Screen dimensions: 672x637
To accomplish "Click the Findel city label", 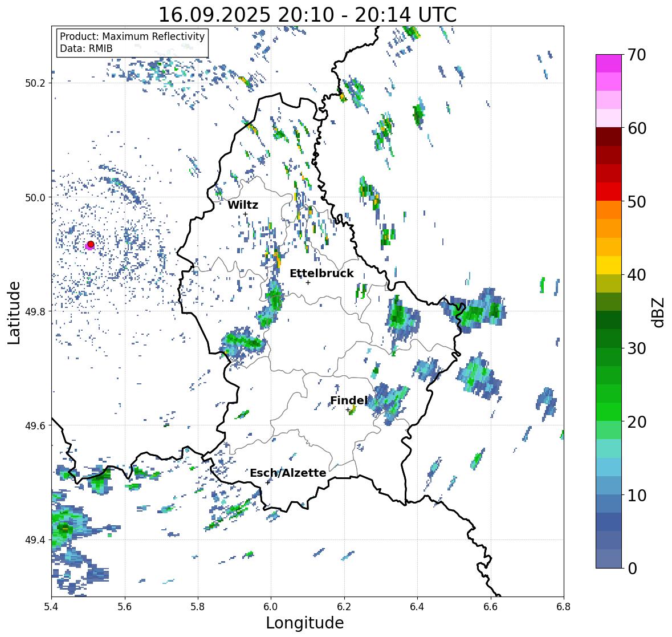I will (349, 400).
